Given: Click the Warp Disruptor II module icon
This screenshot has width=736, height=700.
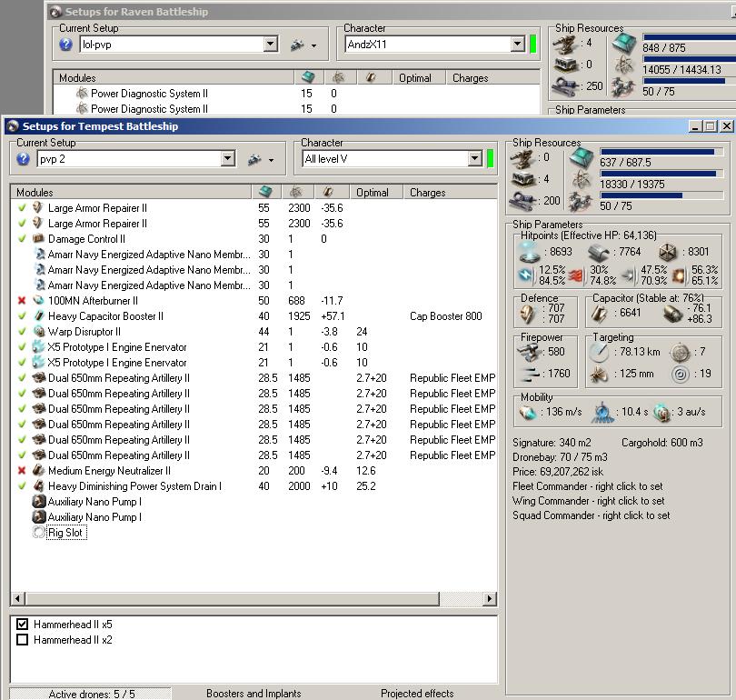Looking at the screenshot, I should click(x=38, y=332).
